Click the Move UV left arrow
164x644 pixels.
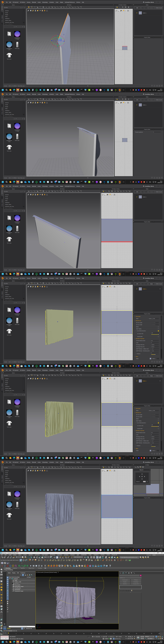(x=140, y=477)
